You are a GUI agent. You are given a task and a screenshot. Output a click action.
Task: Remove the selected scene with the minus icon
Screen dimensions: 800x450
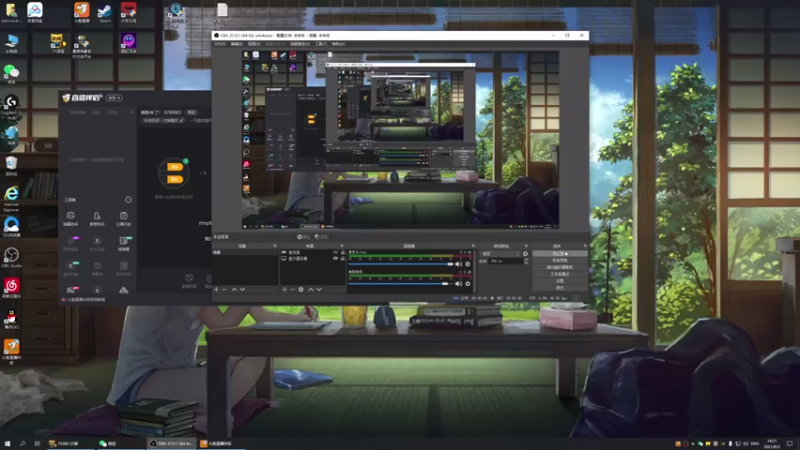point(224,289)
